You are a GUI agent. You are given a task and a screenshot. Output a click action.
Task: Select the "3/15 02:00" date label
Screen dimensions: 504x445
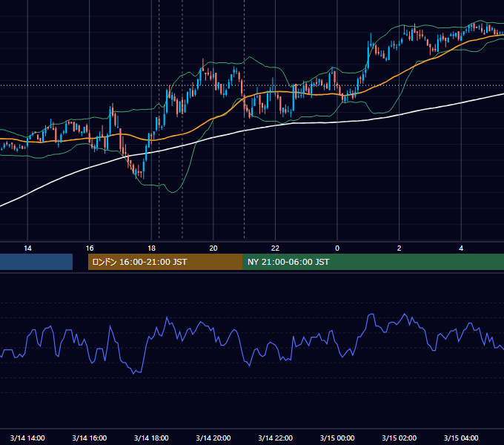(399, 438)
